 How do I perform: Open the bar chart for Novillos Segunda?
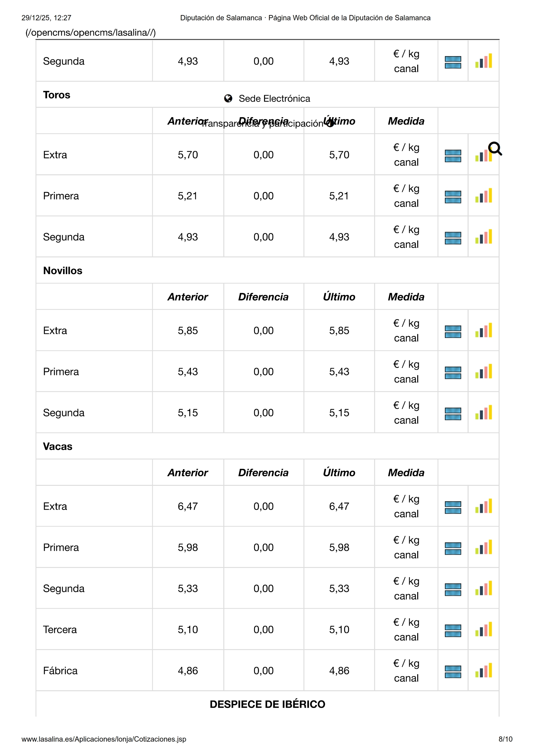[x=484, y=413]
